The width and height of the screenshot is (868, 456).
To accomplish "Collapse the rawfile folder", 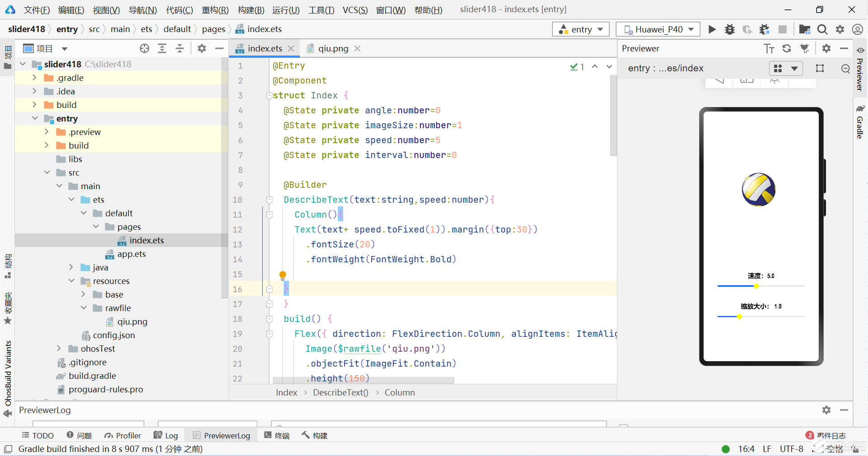I will point(84,308).
